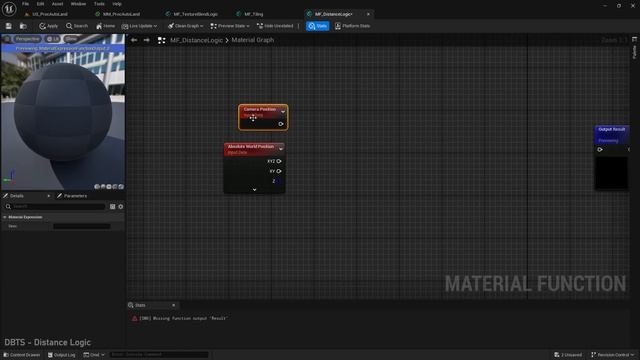The height and width of the screenshot is (360, 640).
Task: Open the File menu
Action: coord(25,4)
